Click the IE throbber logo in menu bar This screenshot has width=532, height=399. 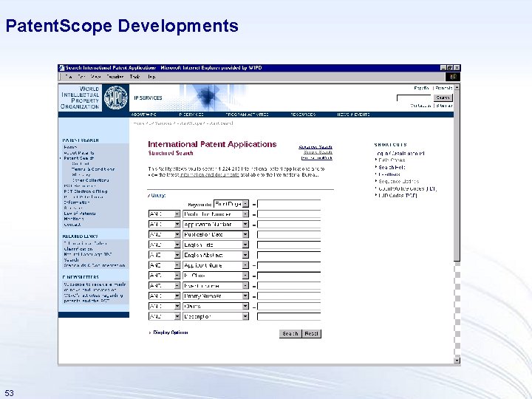coord(453,77)
